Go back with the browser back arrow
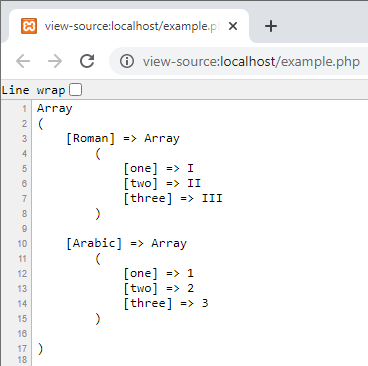The width and height of the screenshot is (368, 366). pyautogui.click(x=23, y=61)
